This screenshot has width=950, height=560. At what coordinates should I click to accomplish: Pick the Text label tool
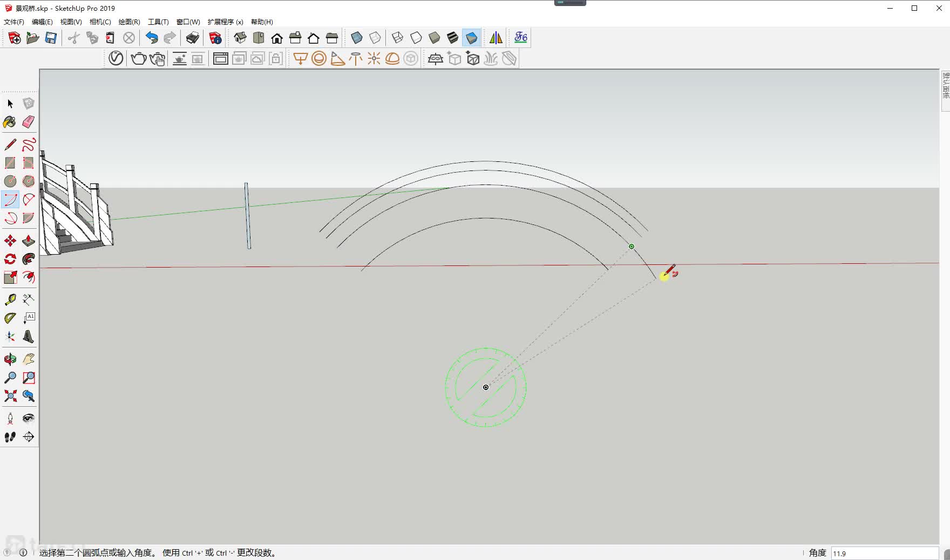(29, 318)
